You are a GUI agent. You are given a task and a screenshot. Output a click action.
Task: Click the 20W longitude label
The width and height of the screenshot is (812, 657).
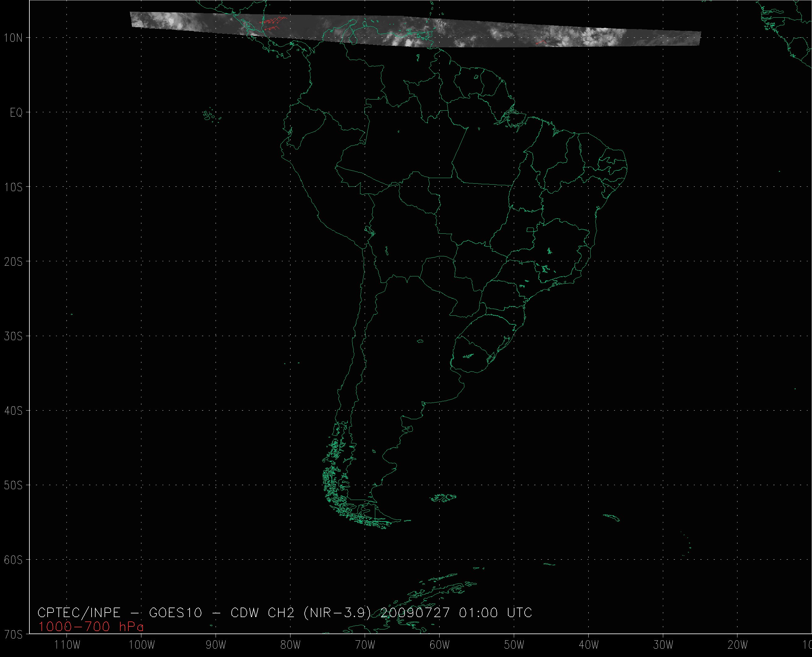click(x=737, y=645)
